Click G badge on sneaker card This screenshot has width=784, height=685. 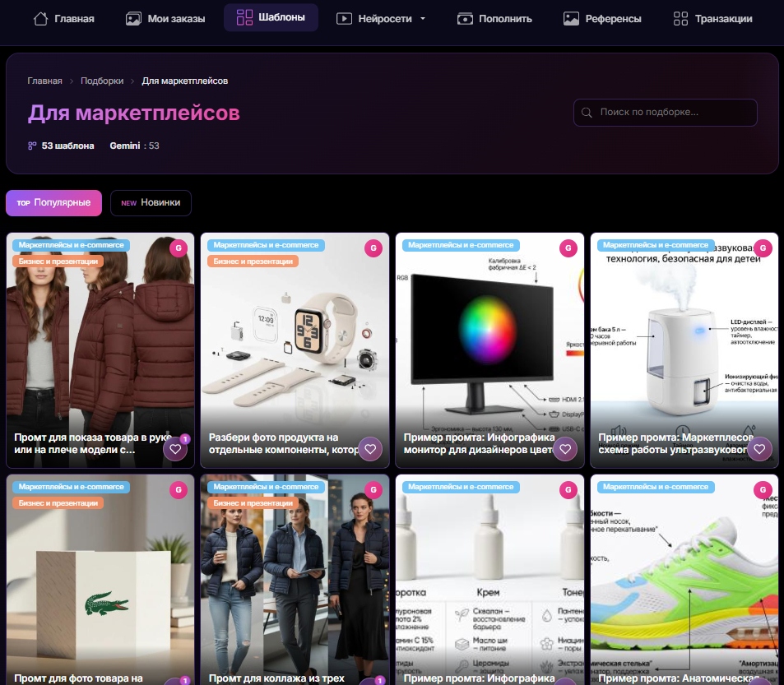tap(763, 489)
